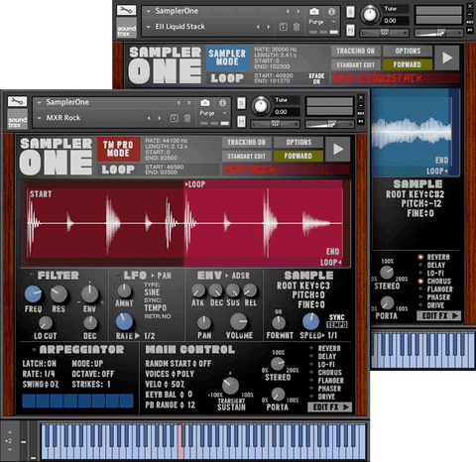Open the EII Liquid Stack dropdown in back window
The image size is (476, 462).
click(149, 27)
